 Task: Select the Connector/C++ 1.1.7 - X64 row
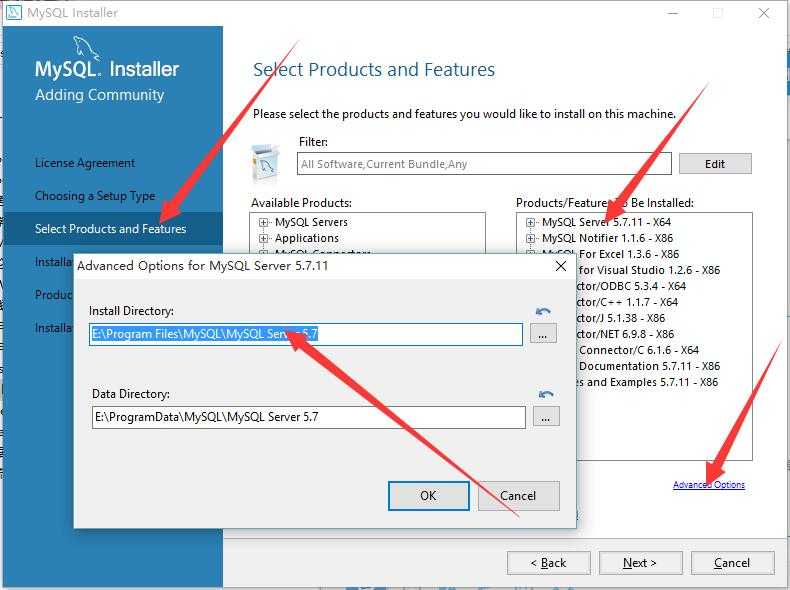click(627, 302)
